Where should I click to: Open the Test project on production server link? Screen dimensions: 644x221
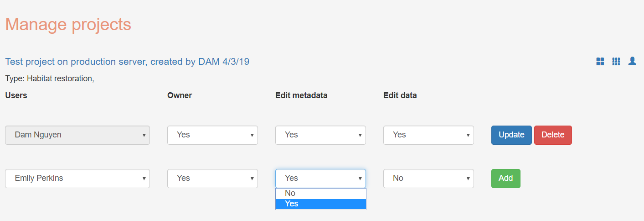[127, 61]
